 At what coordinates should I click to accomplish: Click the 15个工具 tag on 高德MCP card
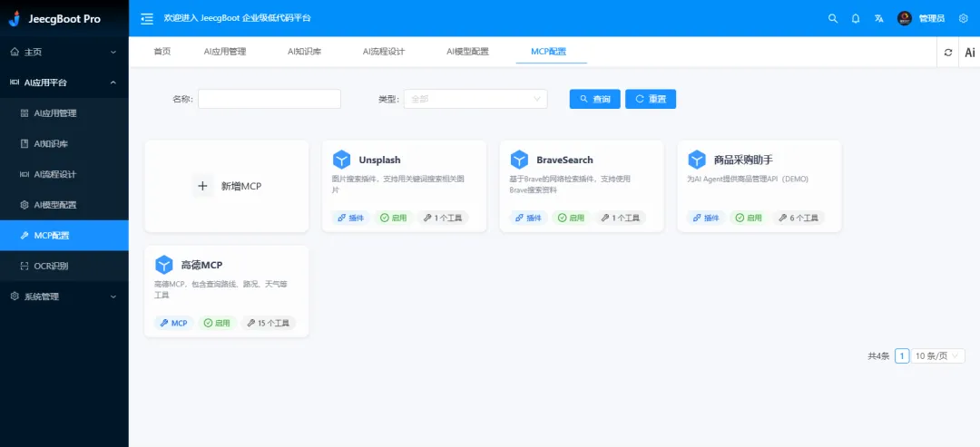click(268, 323)
